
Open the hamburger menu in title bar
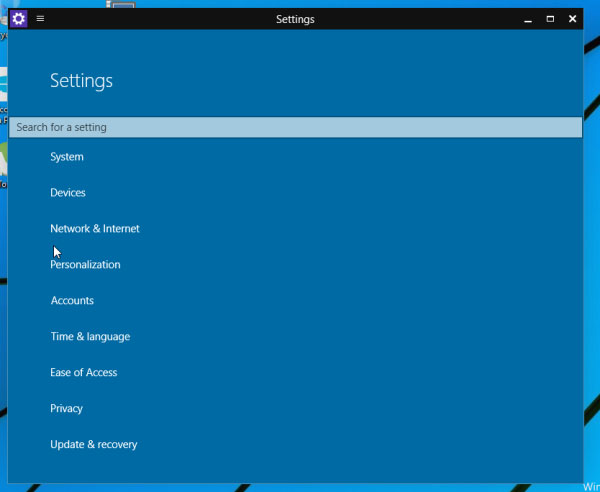40,18
